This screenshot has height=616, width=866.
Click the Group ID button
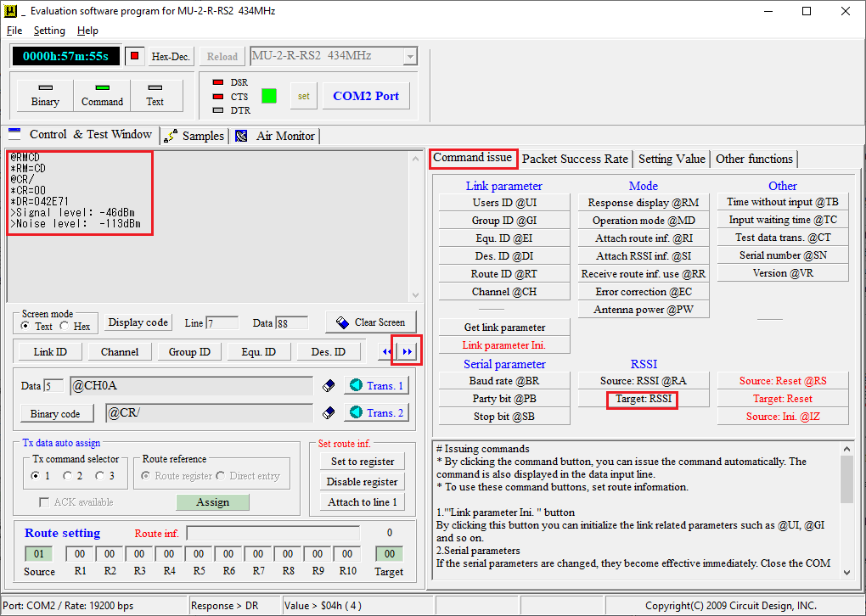(x=189, y=351)
